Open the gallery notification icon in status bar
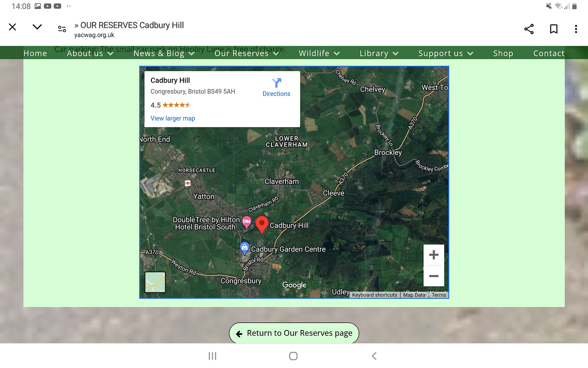Image resolution: width=588 pixels, height=368 pixels. [x=38, y=6]
